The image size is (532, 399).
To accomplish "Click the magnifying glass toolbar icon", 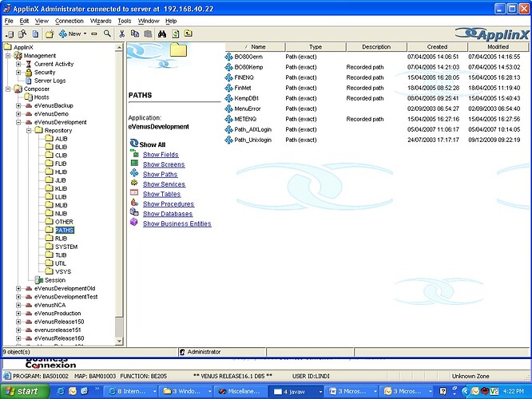I will coord(107,34).
